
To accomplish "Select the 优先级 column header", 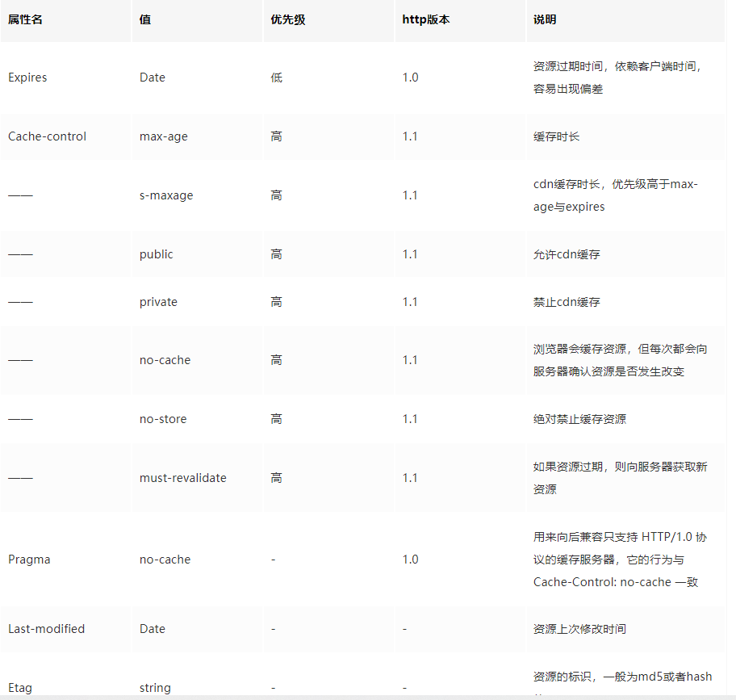I will pos(288,19).
